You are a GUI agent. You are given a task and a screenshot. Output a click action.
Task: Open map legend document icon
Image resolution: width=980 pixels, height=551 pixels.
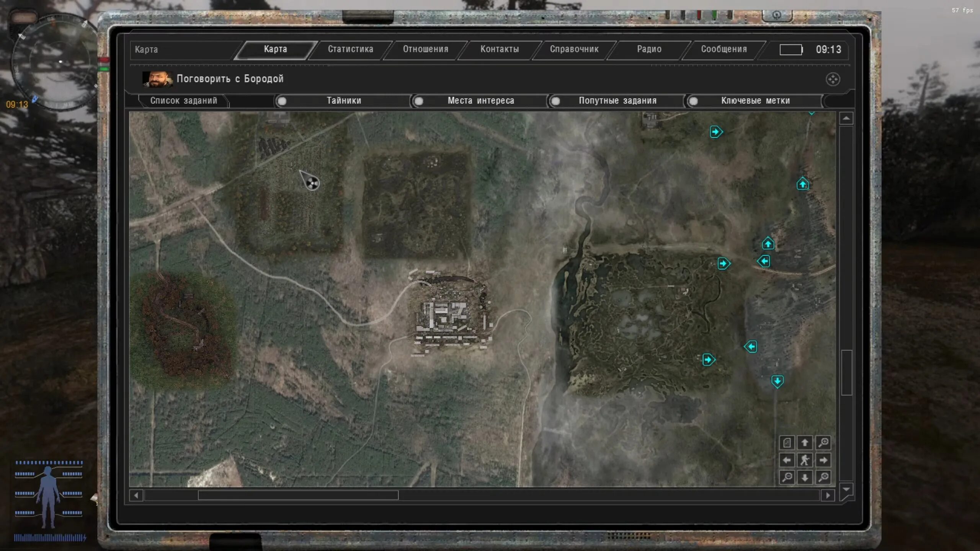(x=787, y=443)
